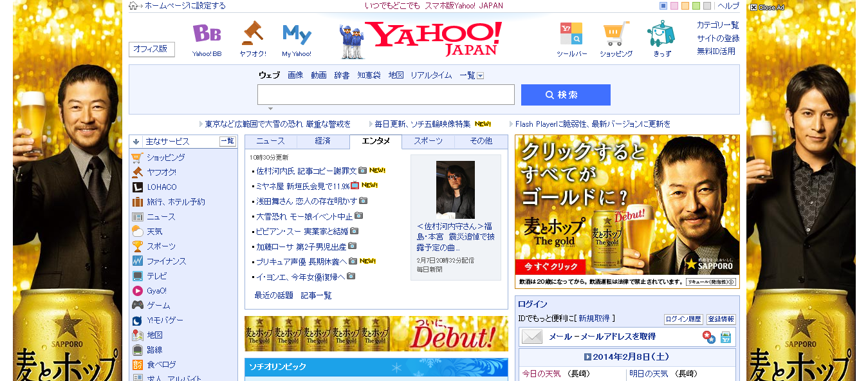Switch to the エンタメ tab
Image resolution: width=868 pixels, height=381 pixels.
[x=376, y=141]
